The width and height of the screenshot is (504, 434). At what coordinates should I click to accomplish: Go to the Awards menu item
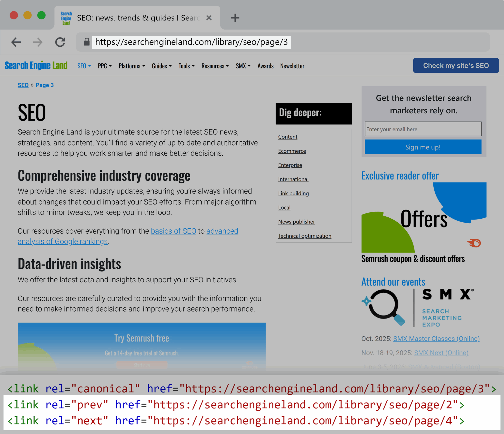pos(266,66)
